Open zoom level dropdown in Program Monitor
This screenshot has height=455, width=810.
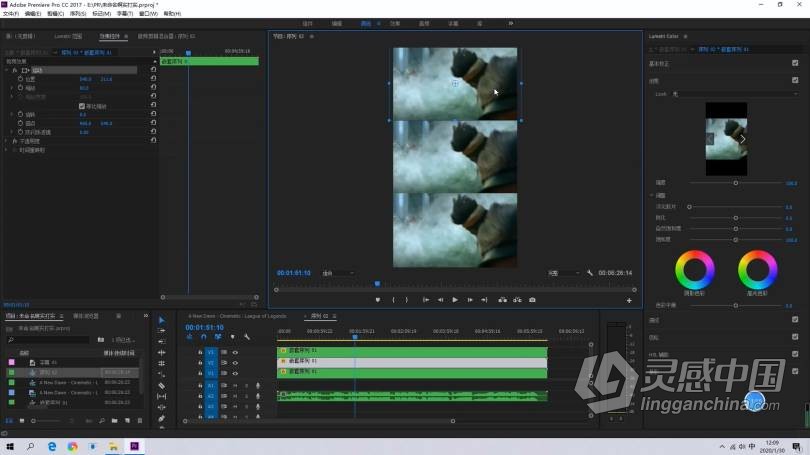[338, 273]
